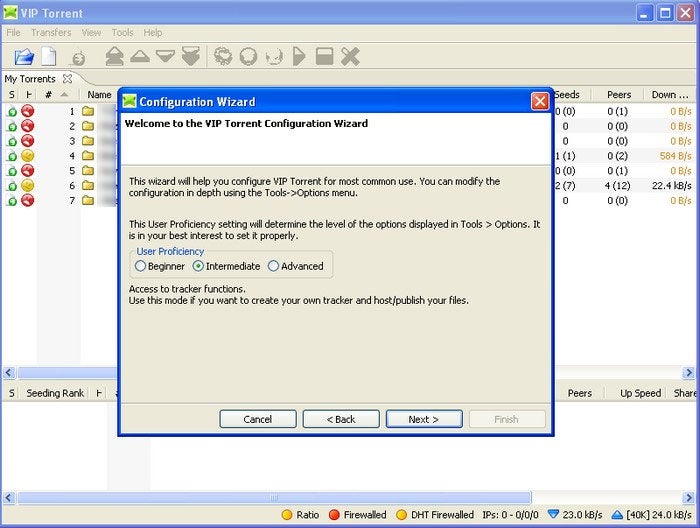Click the DHT Firewalled status indicator
Image resolution: width=700 pixels, height=528 pixels.
pos(435,515)
